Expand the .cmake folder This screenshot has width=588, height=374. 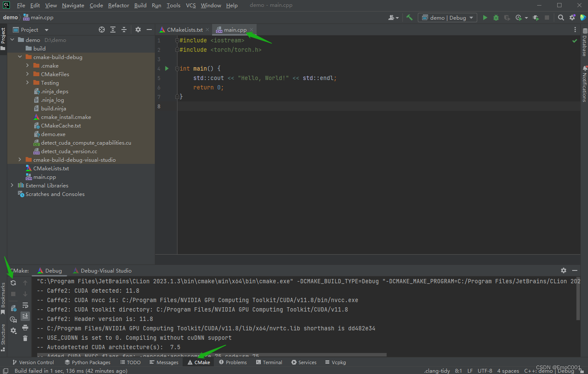27,65
